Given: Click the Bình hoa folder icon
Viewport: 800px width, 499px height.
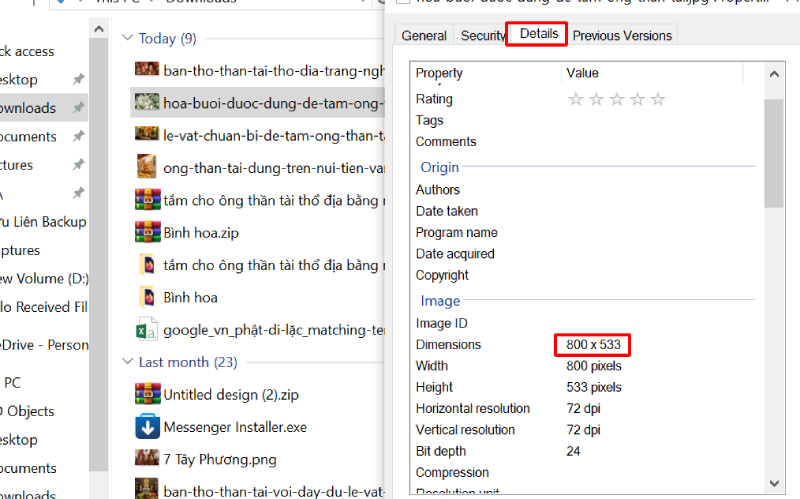Looking at the screenshot, I should 148,297.
